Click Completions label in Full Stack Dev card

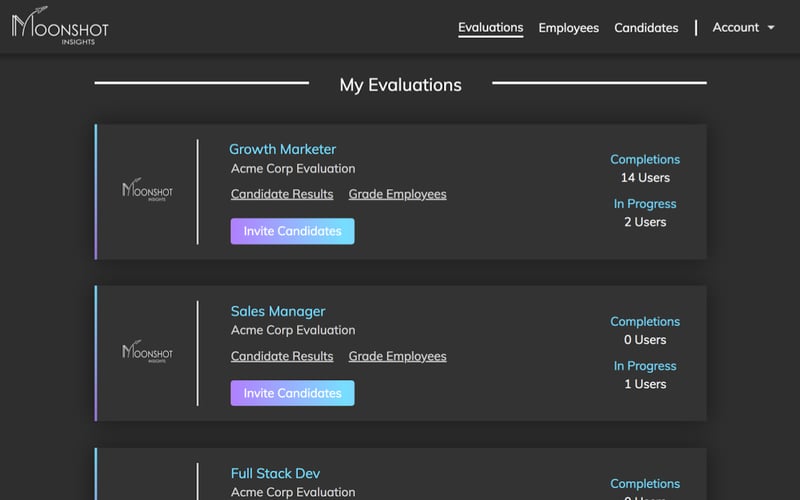tap(645, 484)
